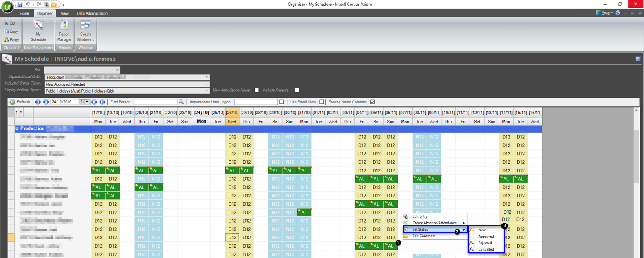Choose Edit Entry from the context menu
Screen dimensions: 644x258
pyautogui.click(x=435, y=216)
